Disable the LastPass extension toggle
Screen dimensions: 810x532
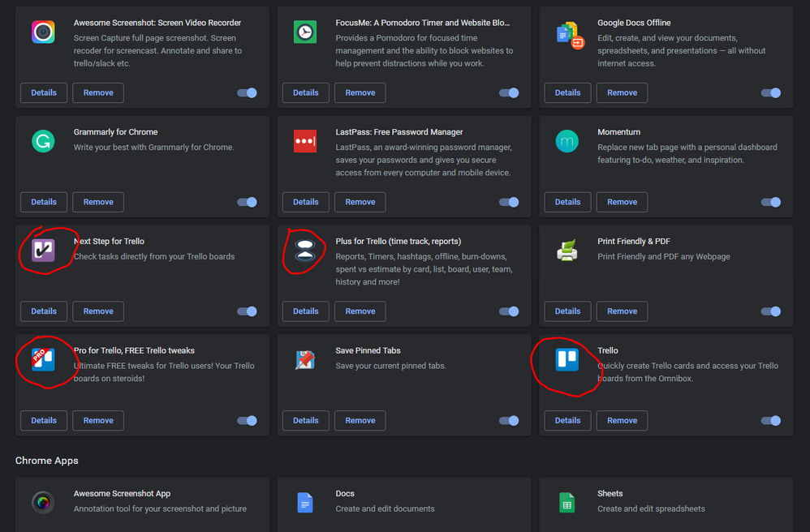click(509, 202)
